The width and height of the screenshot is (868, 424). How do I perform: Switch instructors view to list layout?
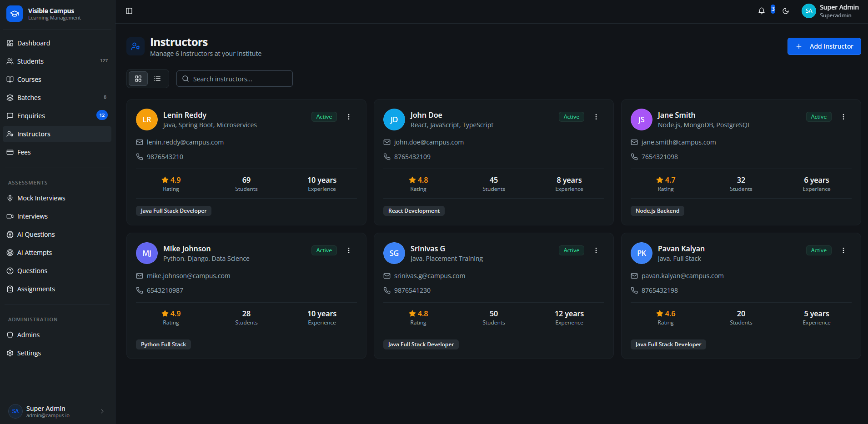click(x=157, y=78)
